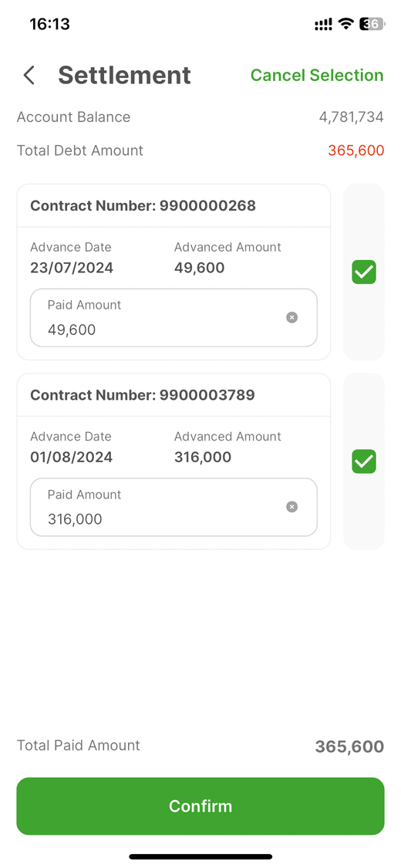Edit the 49,600 Paid Amount field

tap(174, 318)
